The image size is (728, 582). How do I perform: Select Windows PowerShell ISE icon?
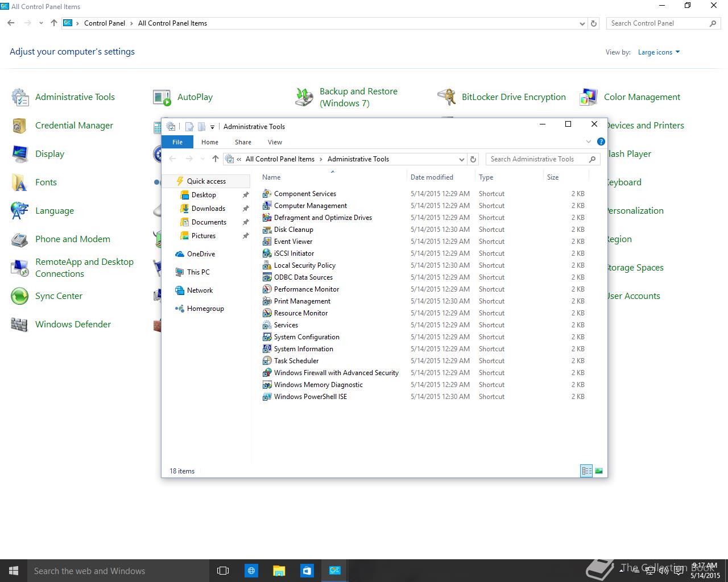pos(267,397)
